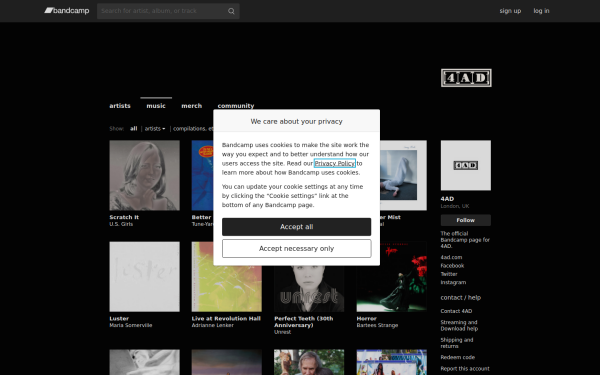Click the Live at Revolution Hall title
Viewport: 600px width, 375px height.
(x=226, y=318)
